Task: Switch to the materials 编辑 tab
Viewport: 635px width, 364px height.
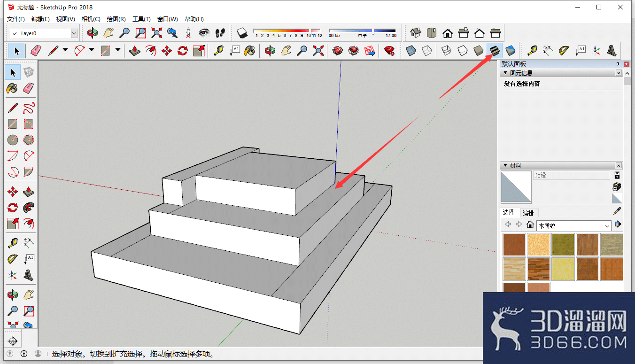Action: click(528, 213)
